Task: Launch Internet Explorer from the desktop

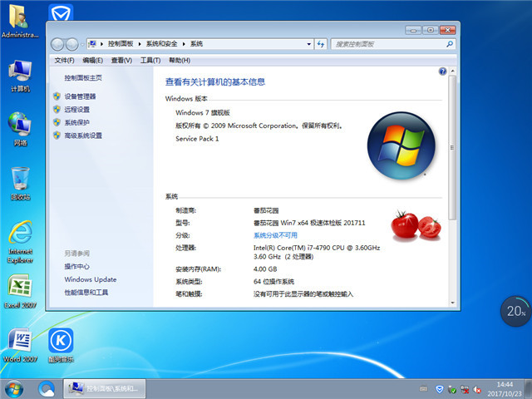Action: click(20, 242)
